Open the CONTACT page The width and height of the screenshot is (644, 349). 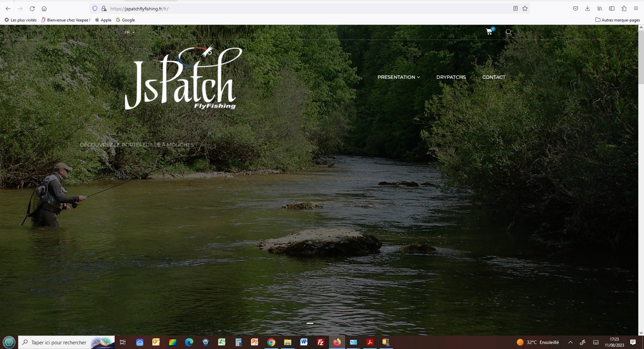(493, 77)
